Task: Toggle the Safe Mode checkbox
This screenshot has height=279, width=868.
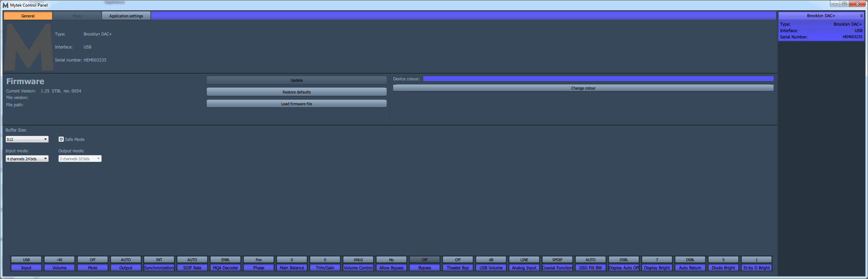Action: click(61, 139)
